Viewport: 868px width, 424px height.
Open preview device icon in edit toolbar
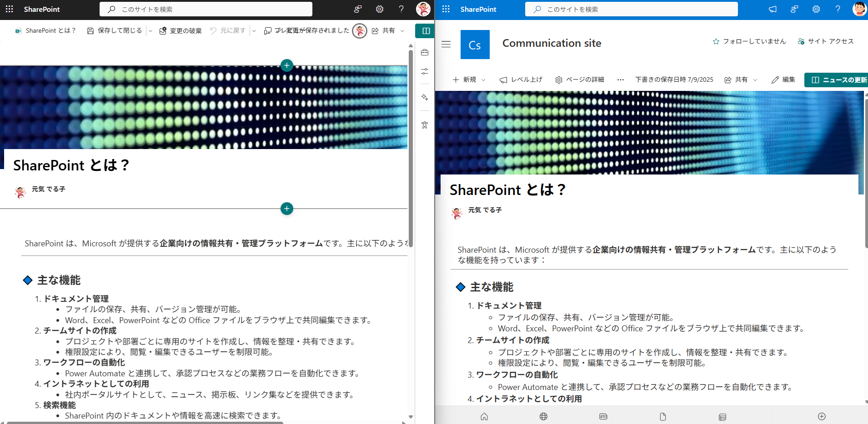[267, 31]
